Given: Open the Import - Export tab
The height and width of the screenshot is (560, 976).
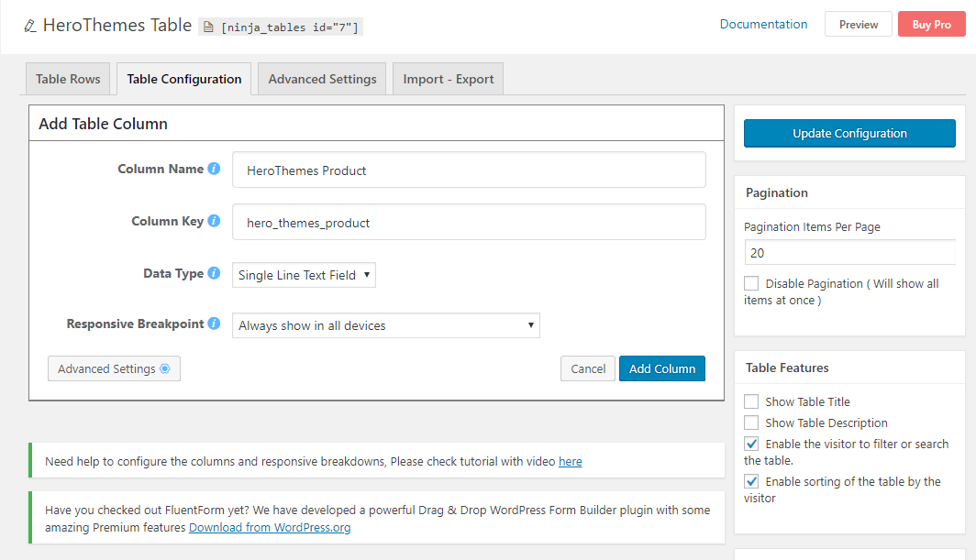Looking at the screenshot, I should [x=448, y=79].
